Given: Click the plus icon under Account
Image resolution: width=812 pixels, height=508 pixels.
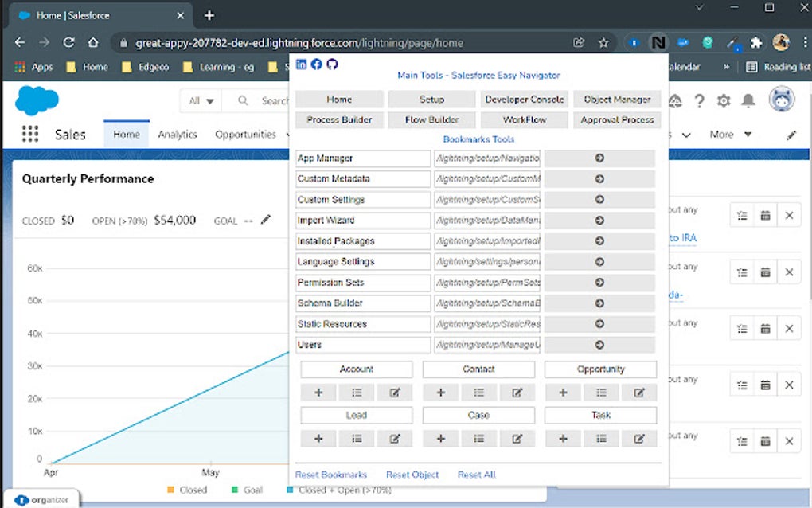Looking at the screenshot, I should (318, 392).
